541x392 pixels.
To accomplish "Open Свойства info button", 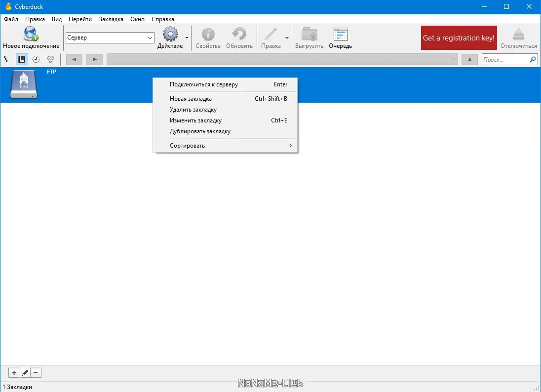I will pyautogui.click(x=208, y=38).
